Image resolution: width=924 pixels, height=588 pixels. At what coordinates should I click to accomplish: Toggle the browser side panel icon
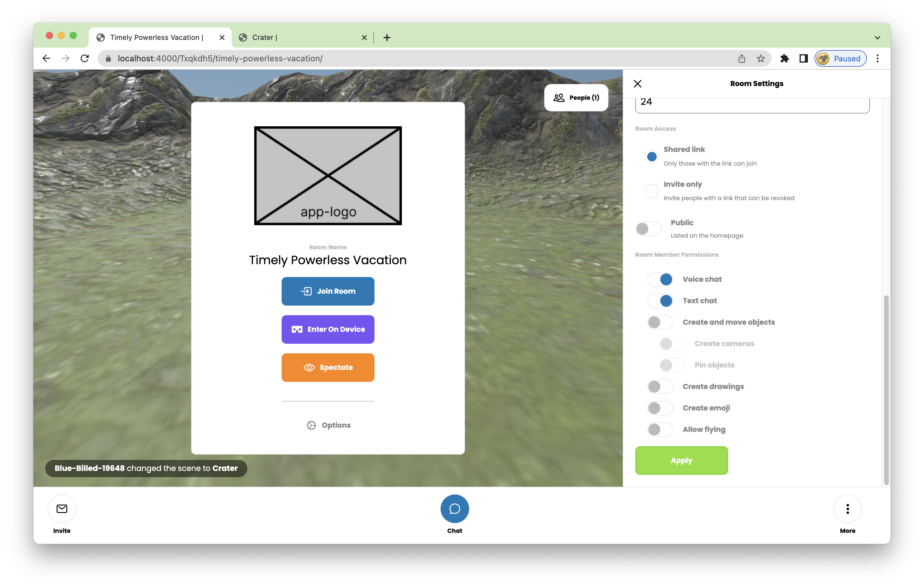(x=803, y=58)
